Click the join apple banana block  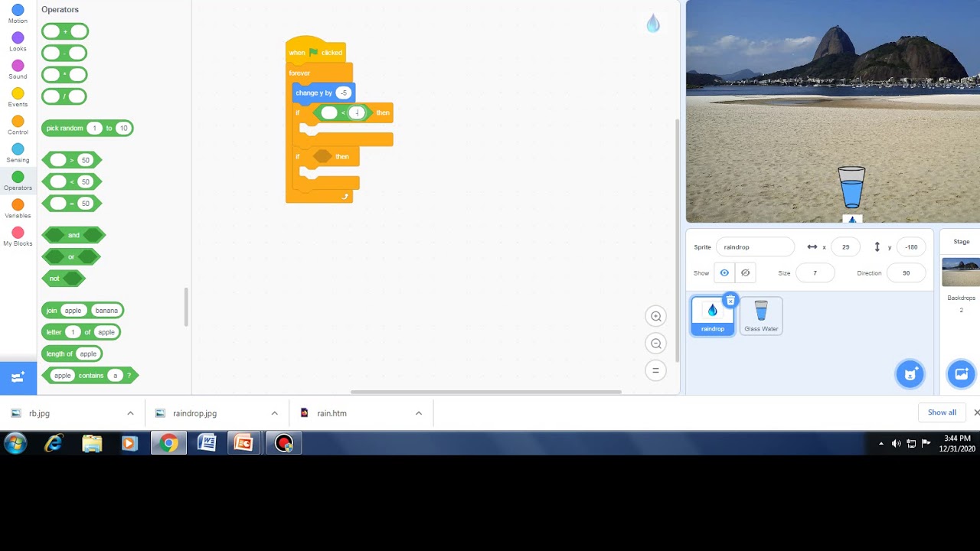[x=82, y=310]
